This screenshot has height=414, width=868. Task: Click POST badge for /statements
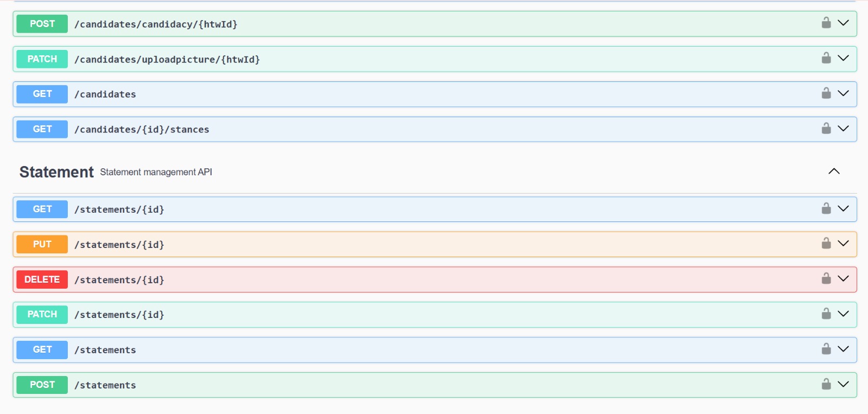(42, 385)
